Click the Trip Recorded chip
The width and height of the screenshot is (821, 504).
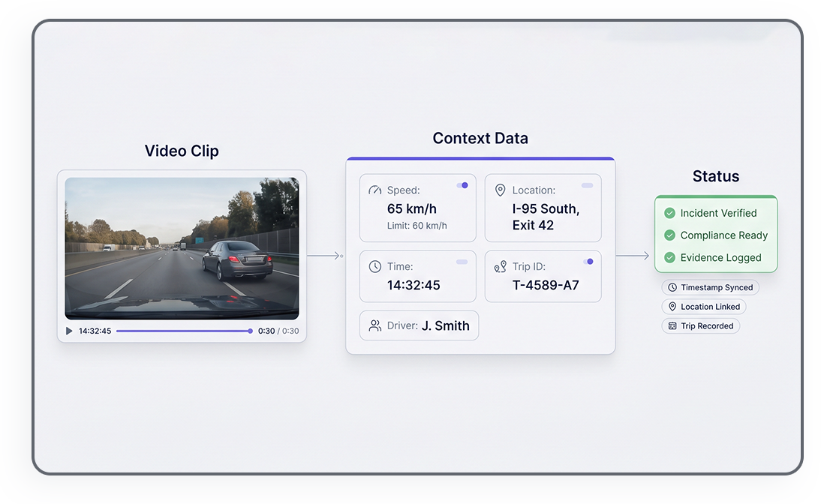point(701,326)
